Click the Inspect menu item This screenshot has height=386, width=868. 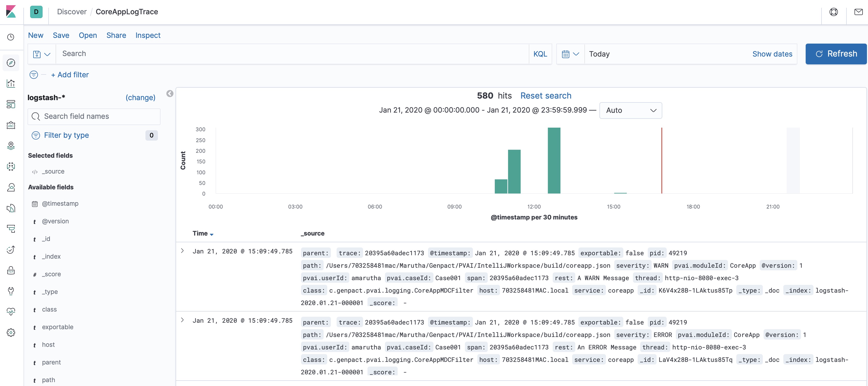pos(148,34)
